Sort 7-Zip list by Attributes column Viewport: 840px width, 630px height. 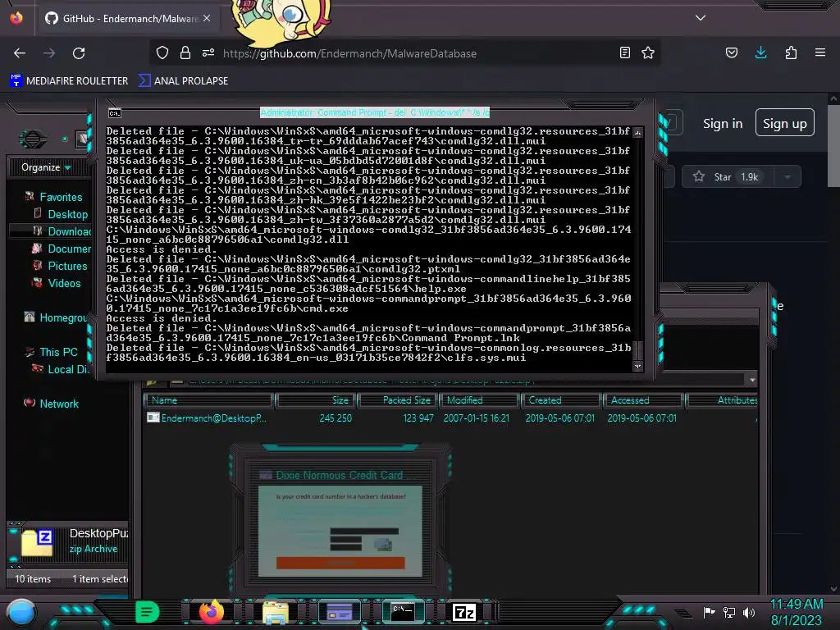point(722,400)
